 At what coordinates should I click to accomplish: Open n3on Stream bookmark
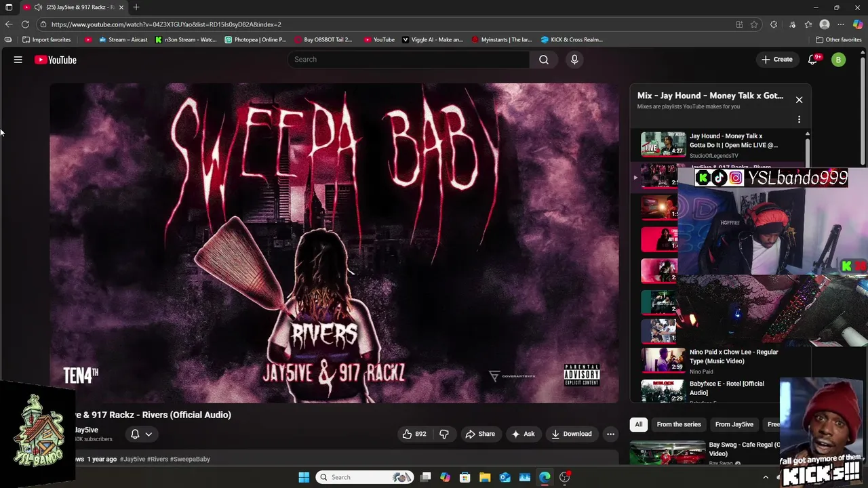[185, 39]
